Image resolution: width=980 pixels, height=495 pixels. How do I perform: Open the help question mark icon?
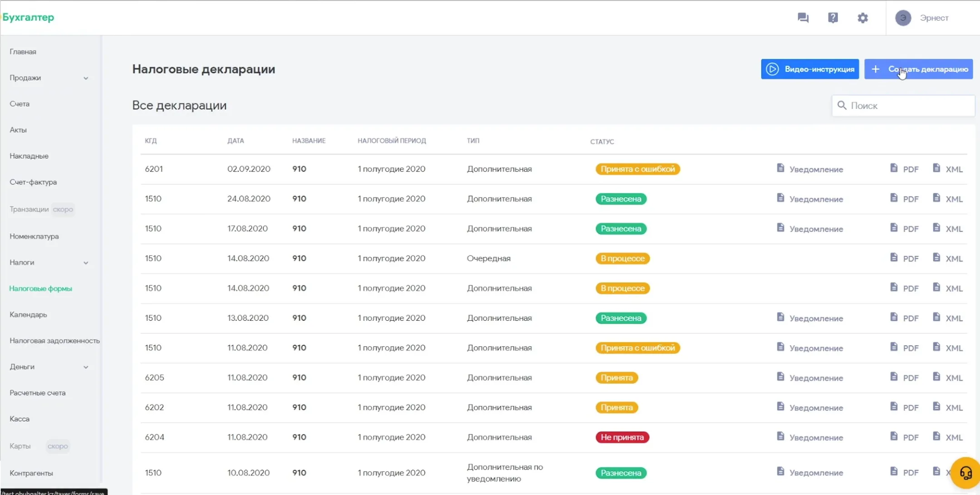coord(833,18)
